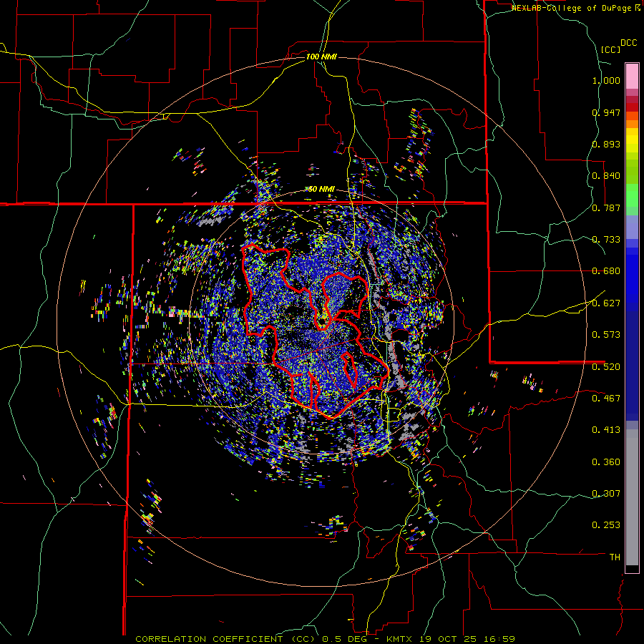
Task: Select the 1.000 scale value
Action: [x=606, y=80]
